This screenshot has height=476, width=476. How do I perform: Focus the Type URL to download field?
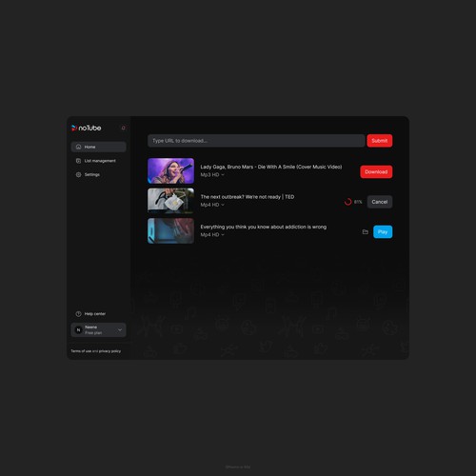[256, 141]
